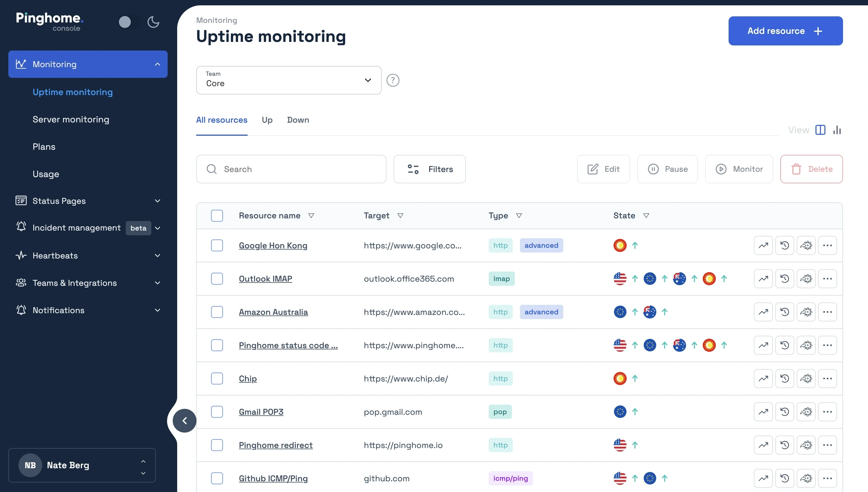Select Server monitoring in the sidebar
Image resolution: width=868 pixels, height=492 pixels.
coord(71,119)
